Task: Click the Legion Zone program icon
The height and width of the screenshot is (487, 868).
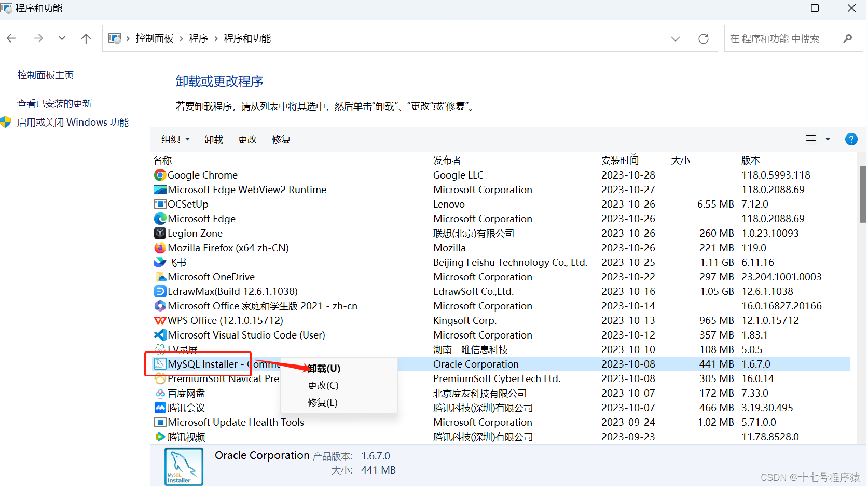Action: [x=160, y=233]
